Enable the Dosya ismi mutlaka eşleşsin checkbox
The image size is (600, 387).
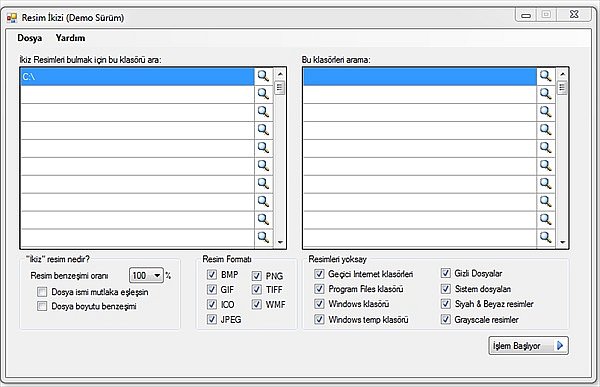(42, 292)
